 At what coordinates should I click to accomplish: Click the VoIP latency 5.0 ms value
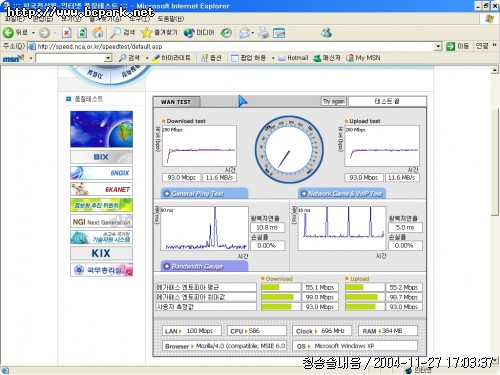tap(405, 227)
